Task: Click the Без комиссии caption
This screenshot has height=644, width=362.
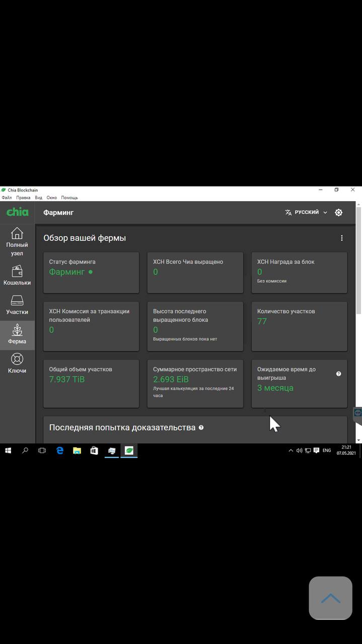Action: [x=272, y=281]
